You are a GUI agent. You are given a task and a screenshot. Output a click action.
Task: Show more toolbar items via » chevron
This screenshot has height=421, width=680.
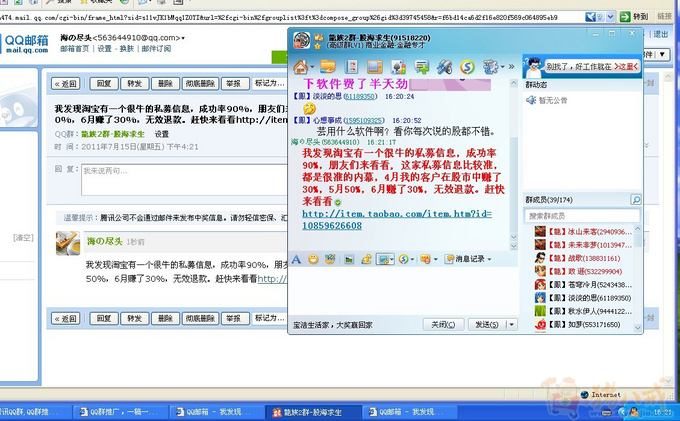point(511,67)
